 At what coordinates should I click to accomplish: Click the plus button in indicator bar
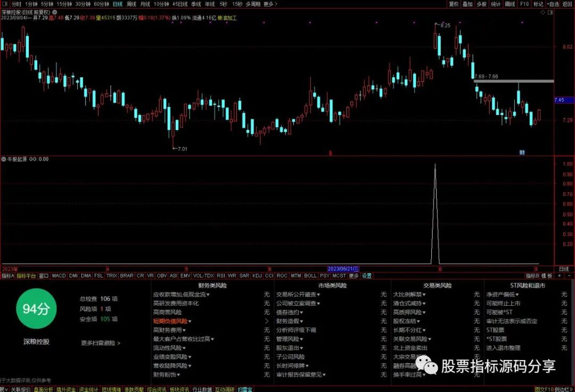[560, 276]
